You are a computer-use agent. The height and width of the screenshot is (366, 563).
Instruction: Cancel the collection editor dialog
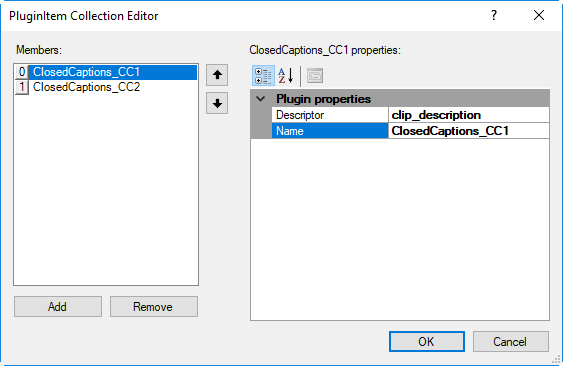tap(511, 341)
